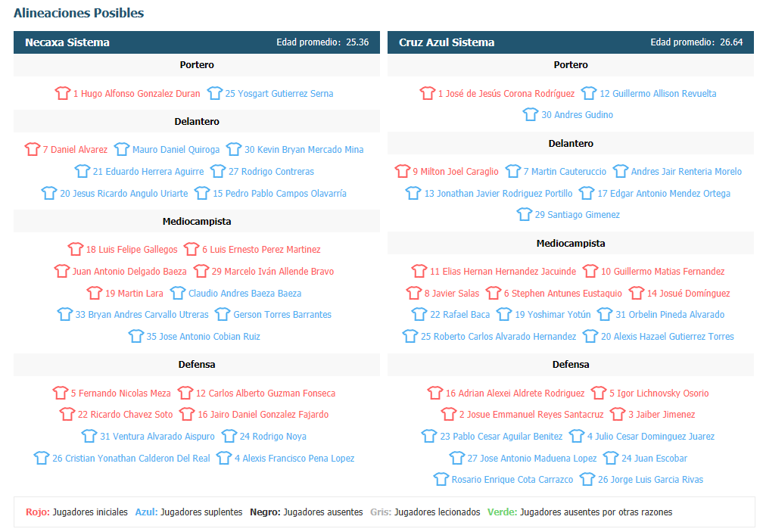Select player Stephen Antunes Eustaquio
The height and width of the screenshot is (532, 763).
[x=562, y=293]
